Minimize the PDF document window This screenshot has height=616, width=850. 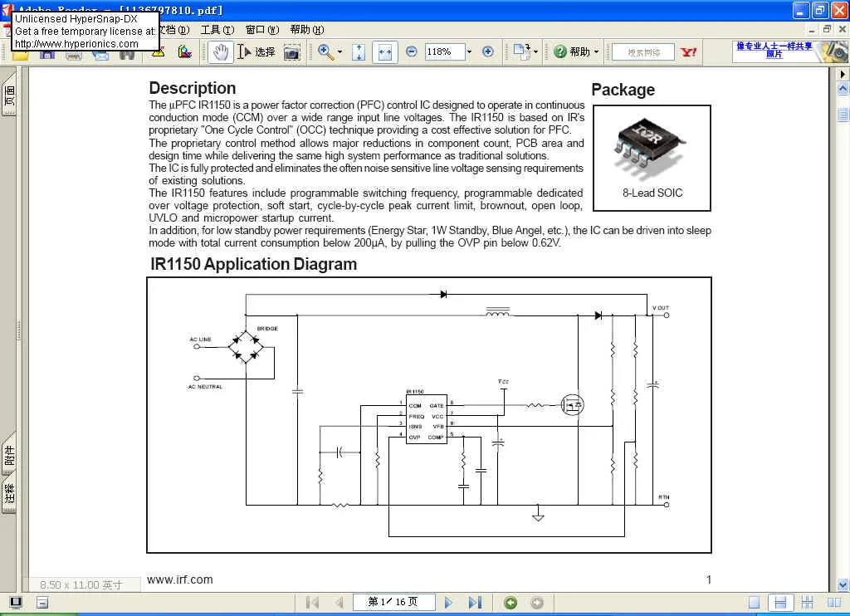pos(812,29)
